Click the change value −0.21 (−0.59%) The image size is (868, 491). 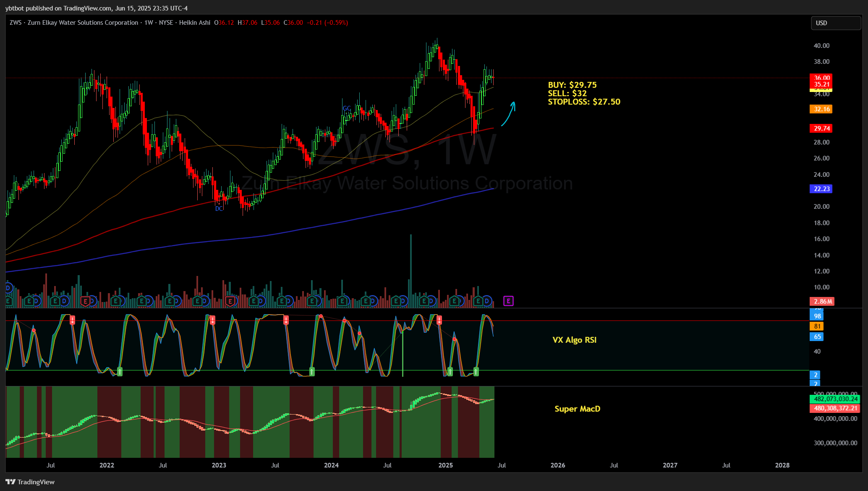click(327, 23)
